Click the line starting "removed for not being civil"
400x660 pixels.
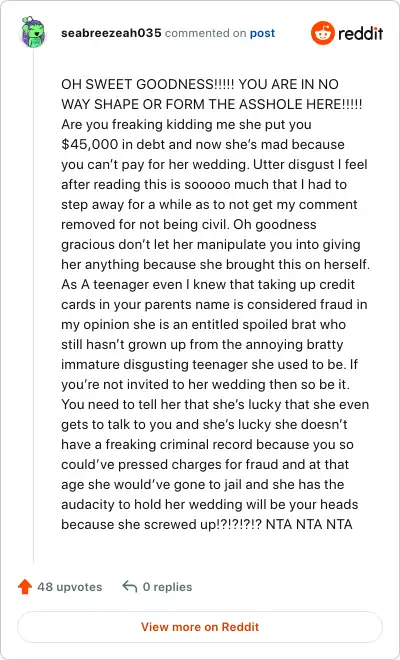189,224
